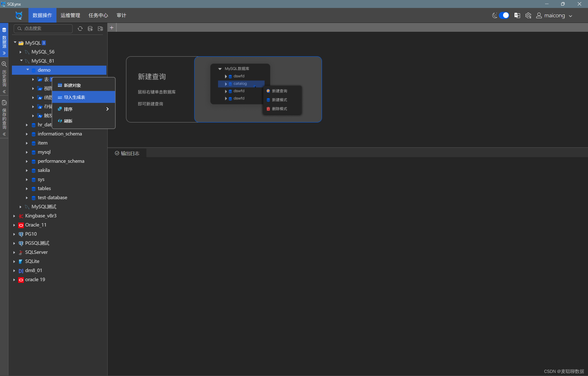Open the history query sidebar icon
This screenshot has width=588, height=376.
[x=4, y=64]
